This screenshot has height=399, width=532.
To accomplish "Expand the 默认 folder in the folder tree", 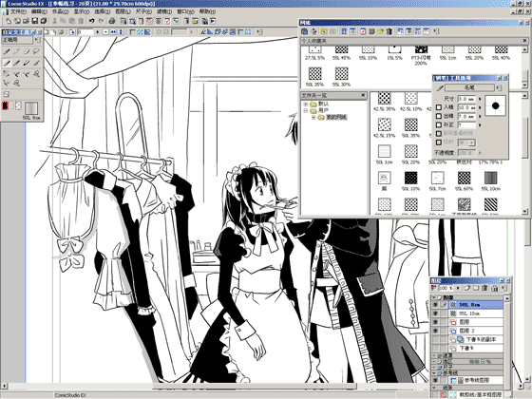I will pos(305,104).
